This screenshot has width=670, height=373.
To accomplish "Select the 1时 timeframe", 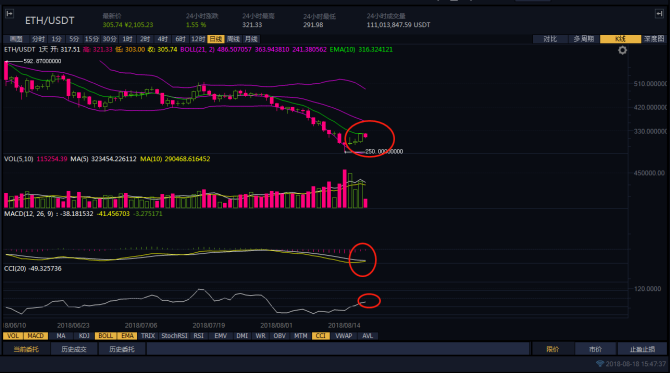I will click(x=127, y=39).
